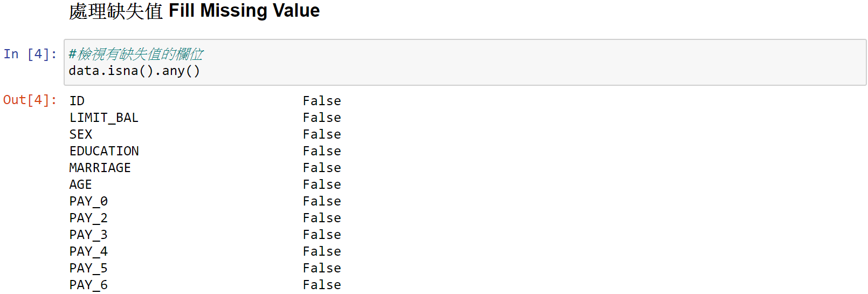Click the False value beside AGE
This screenshot has height=294, width=868.
coord(322,184)
